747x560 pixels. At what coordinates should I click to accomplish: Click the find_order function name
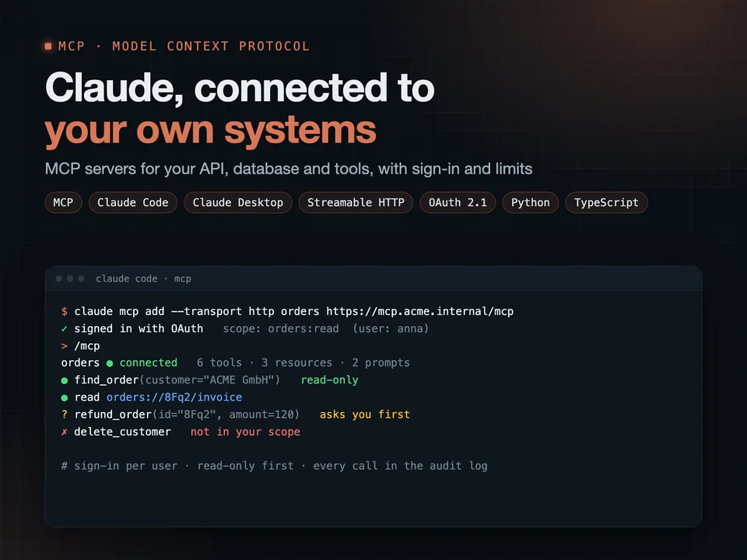point(107,380)
